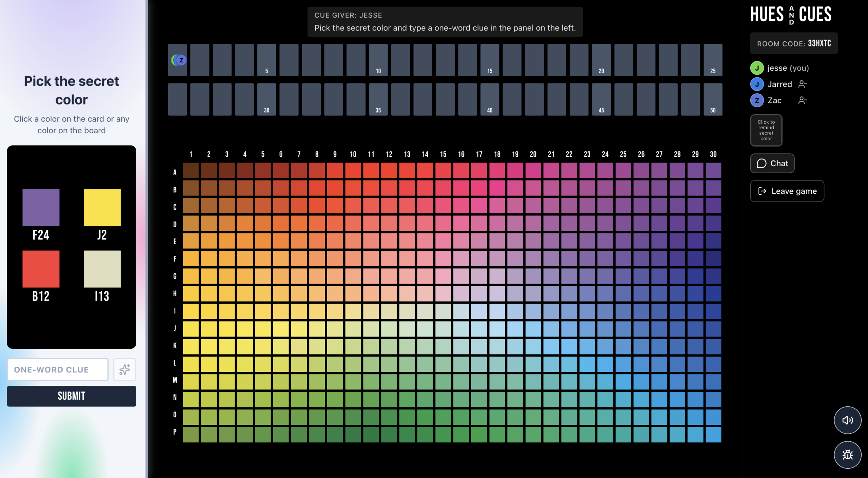Click remove-player icon next to Jarred
868x478 pixels.
click(802, 84)
